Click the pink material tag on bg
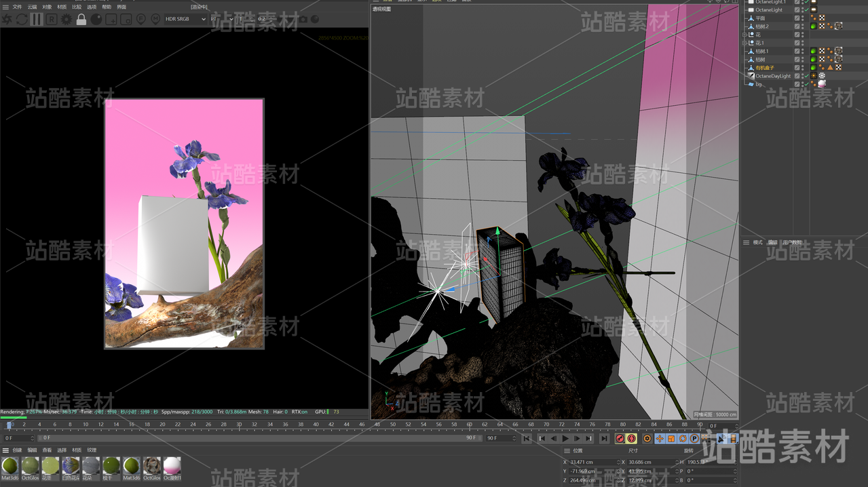This screenshot has width=868, height=487. click(x=822, y=84)
